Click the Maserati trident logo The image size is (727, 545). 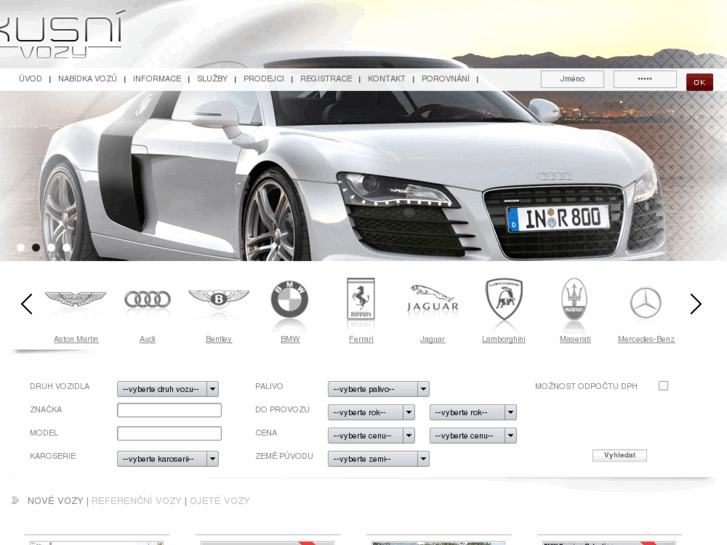(x=574, y=299)
